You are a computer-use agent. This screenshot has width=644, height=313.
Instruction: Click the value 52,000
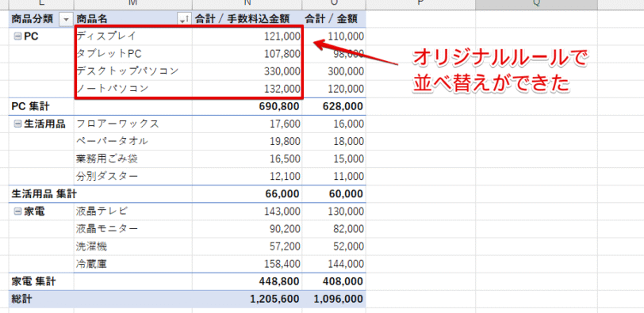pos(348,246)
